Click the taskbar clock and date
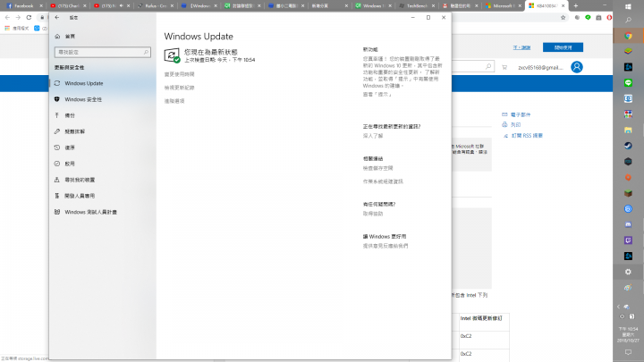The height and width of the screenshot is (362, 644). pyautogui.click(x=628, y=334)
